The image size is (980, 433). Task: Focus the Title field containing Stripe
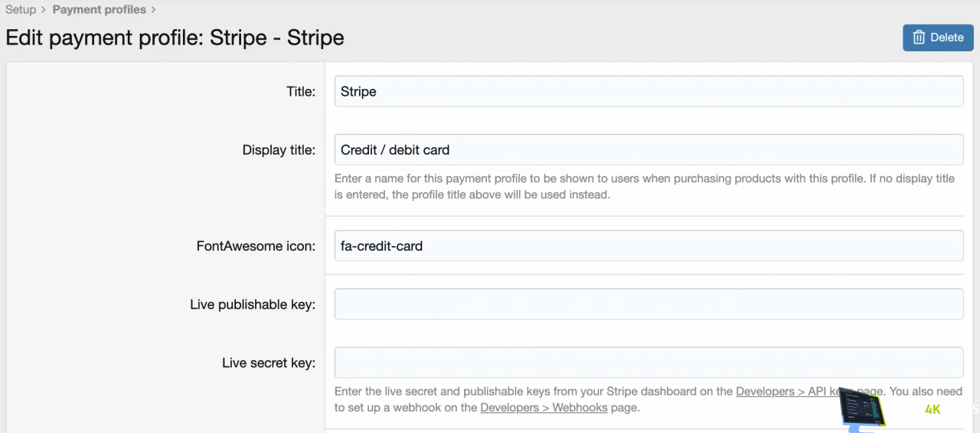(x=648, y=91)
